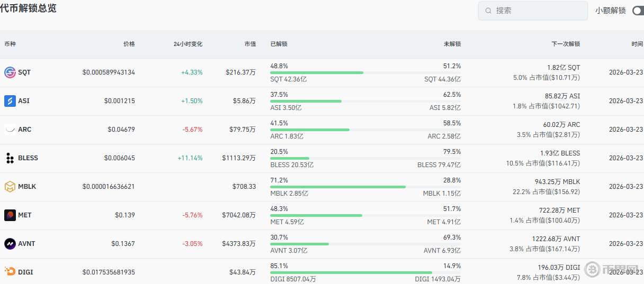Click the MBLK token logo icon
Image resolution: width=644 pixels, height=284 pixels.
click(10, 187)
